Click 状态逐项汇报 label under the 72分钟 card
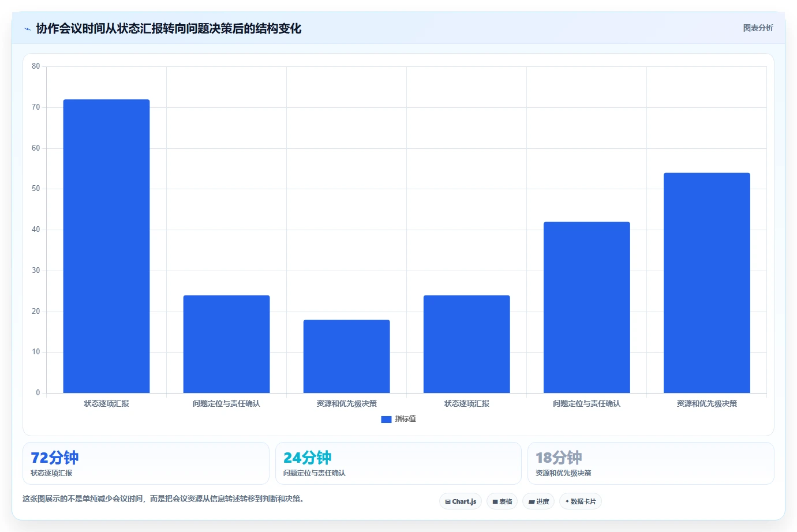The width and height of the screenshot is (797, 532). (51, 473)
